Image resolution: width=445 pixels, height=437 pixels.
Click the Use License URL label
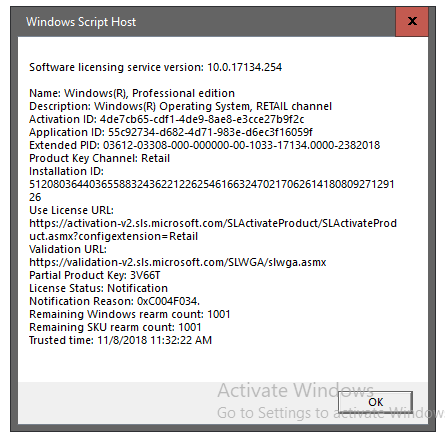tap(71, 210)
